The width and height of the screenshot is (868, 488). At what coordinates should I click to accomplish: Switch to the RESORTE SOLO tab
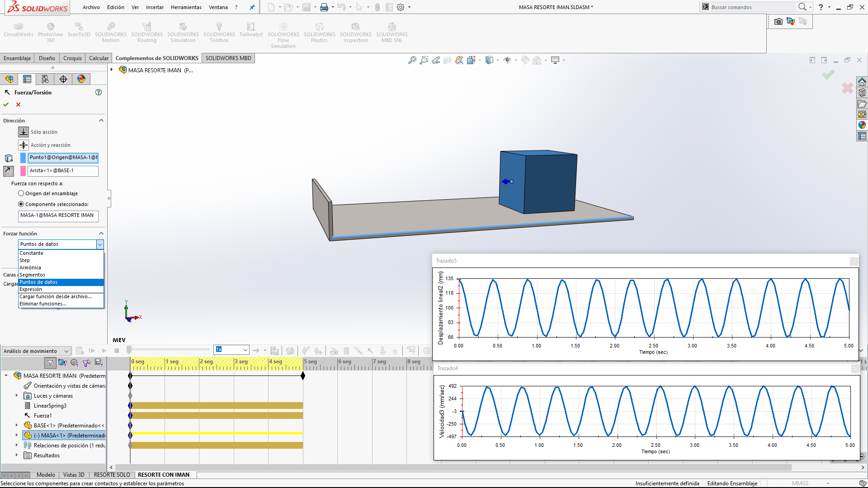(x=112, y=475)
